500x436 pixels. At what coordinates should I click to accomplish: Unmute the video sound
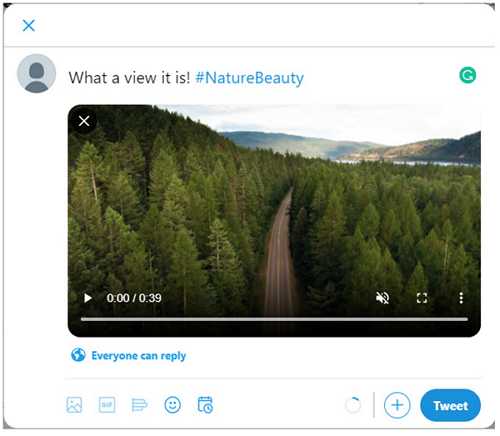(382, 298)
